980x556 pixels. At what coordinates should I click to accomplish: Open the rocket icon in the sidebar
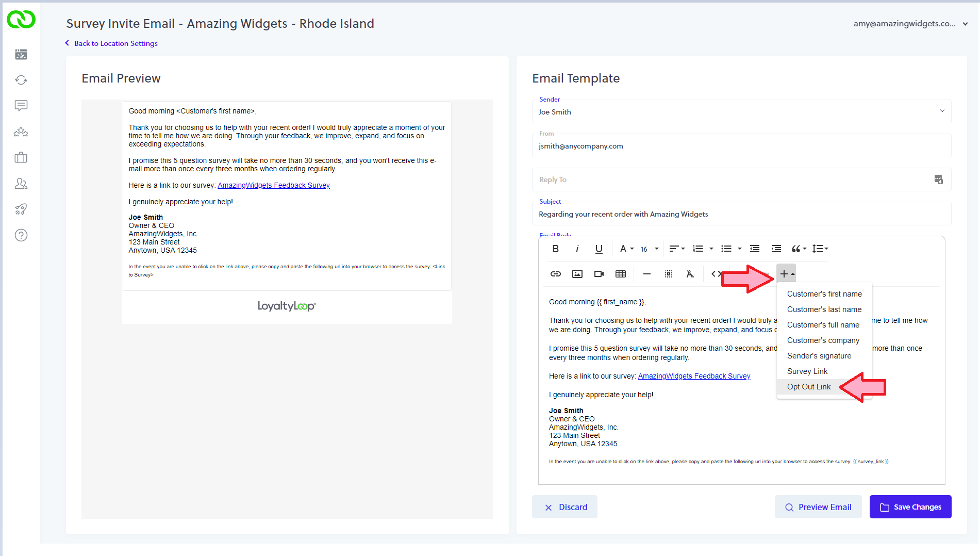tap(21, 209)
